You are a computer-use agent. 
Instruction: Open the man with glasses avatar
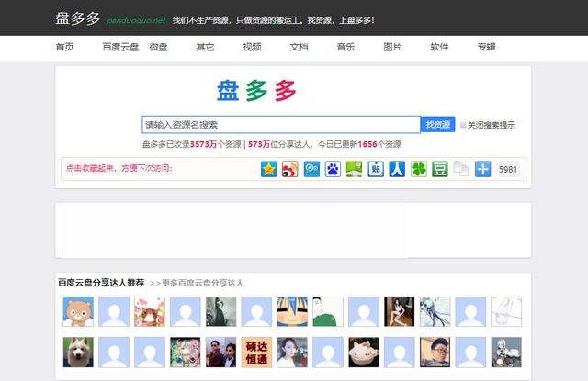435,353
